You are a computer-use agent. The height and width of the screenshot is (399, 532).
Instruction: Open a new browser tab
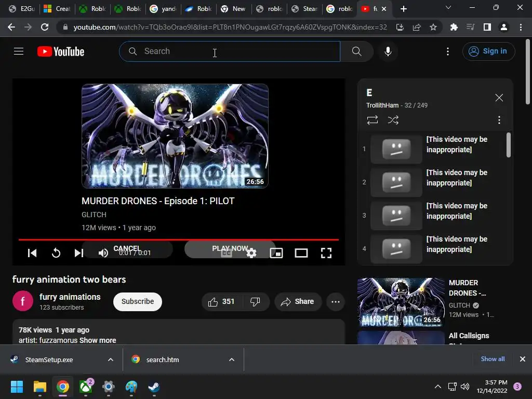pyautogui.click(x=403, y=9)
